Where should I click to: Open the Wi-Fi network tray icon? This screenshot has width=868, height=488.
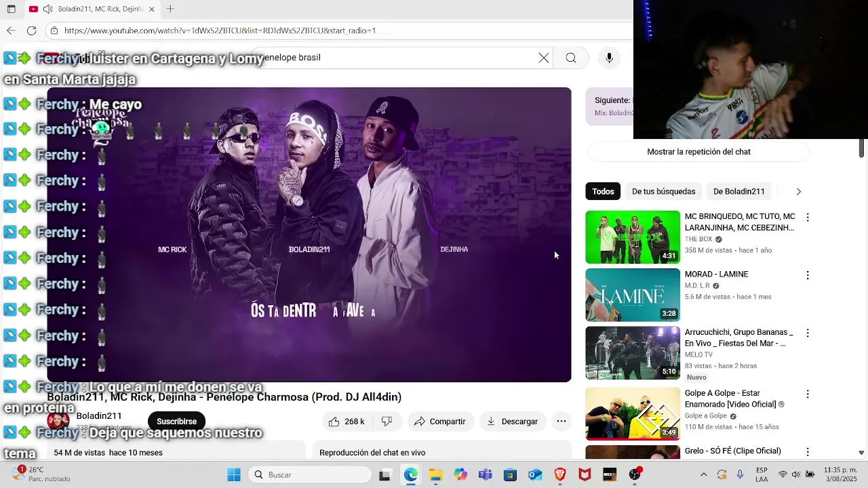(x=783, y=475)
